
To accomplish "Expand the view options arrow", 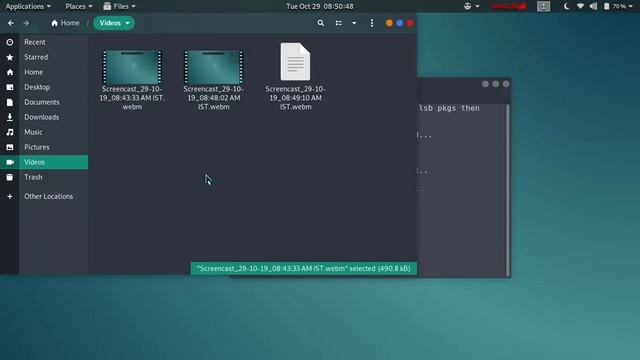I will [x=354, y=23].
